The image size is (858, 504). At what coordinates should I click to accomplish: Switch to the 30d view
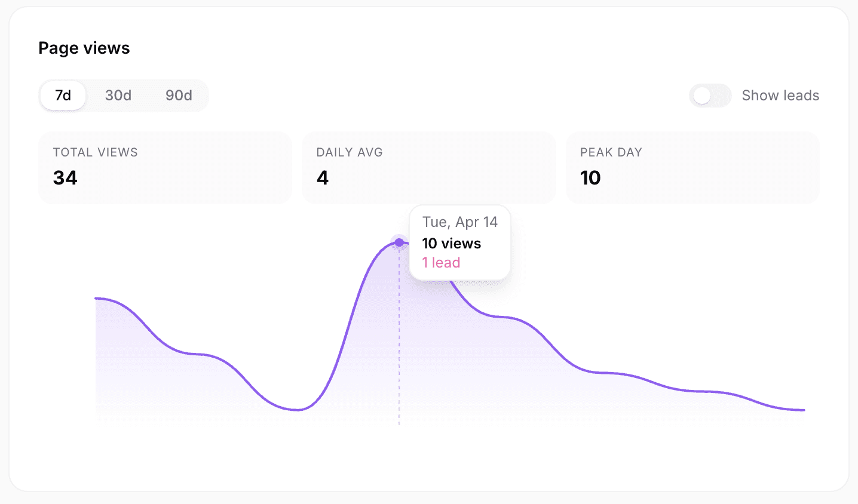pos(118,95)
